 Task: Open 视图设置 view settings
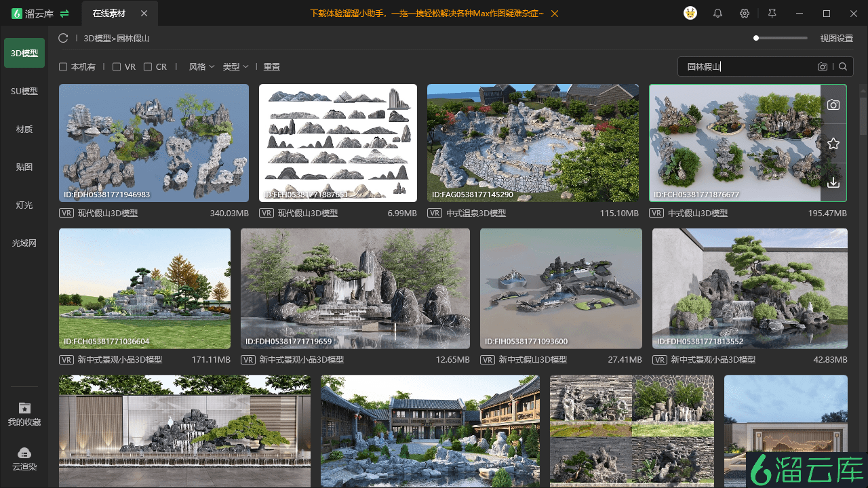[x=837, y=39]
